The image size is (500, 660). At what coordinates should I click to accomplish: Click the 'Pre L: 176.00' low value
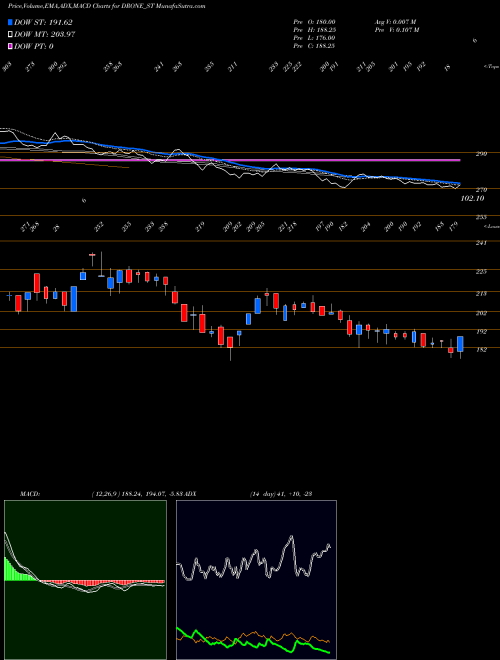[x=314, y=38]
